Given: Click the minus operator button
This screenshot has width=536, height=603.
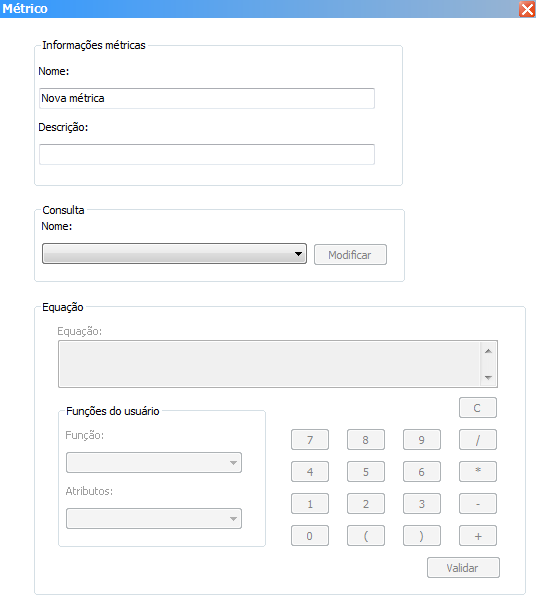Looking at the screenshot, I should click(x=478, y=504).
